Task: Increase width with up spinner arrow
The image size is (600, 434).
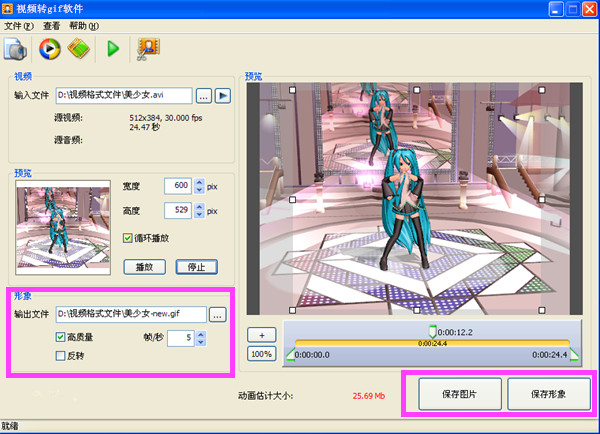Action: [199, 183]
